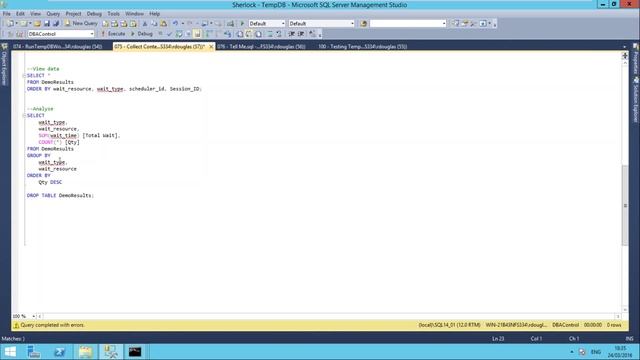640x360 pixels.
Task: Click the Windows Start button
Action: pyautogui.click(x=10, y=352)
